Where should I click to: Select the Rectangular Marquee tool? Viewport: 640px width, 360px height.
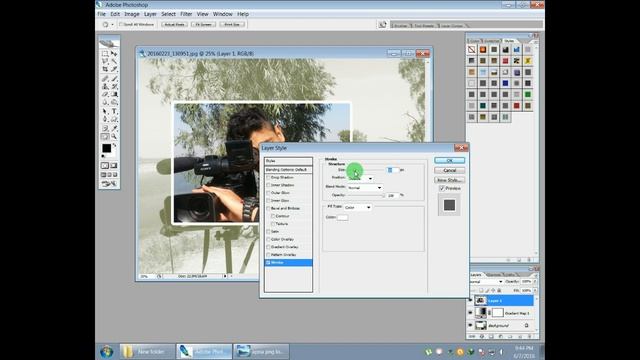(x=105, y=53)
